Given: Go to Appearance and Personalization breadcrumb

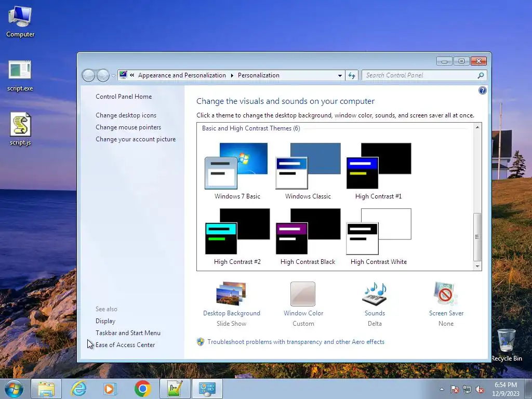Looking at the screenshot, I should coord(182,75).
